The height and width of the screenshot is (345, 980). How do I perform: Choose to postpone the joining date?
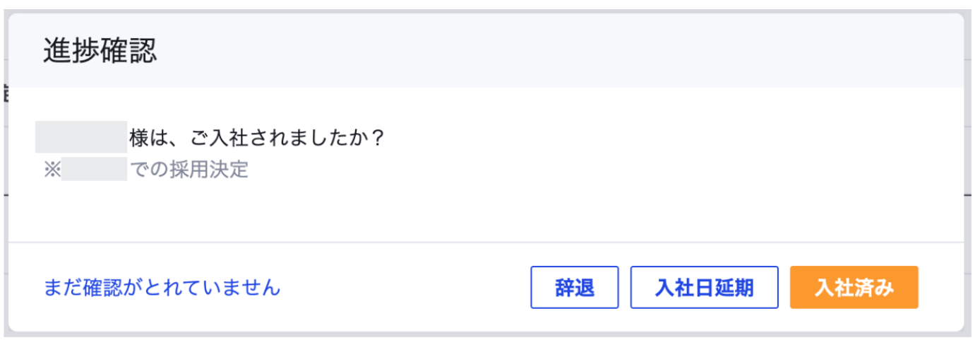[704, 288]
